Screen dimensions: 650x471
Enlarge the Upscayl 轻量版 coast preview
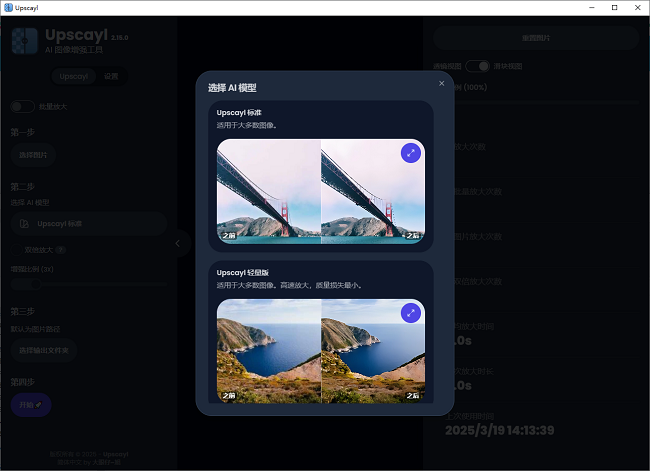pos(411,313)
